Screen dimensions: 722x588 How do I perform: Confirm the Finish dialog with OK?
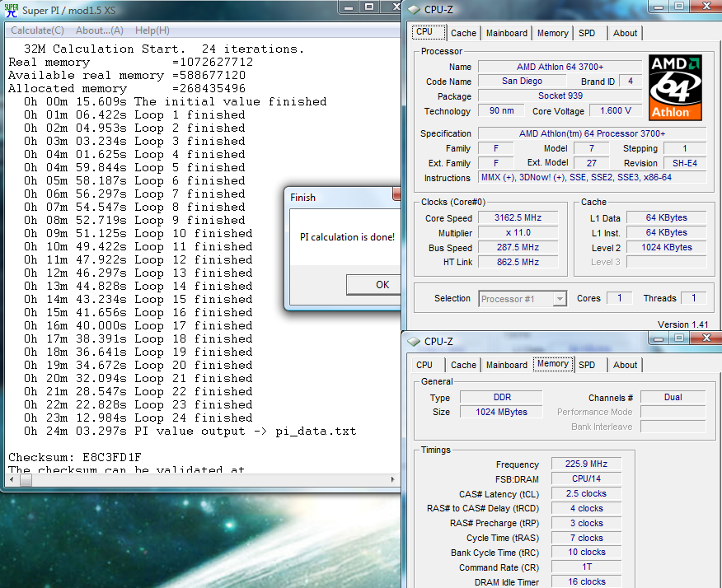374,285
